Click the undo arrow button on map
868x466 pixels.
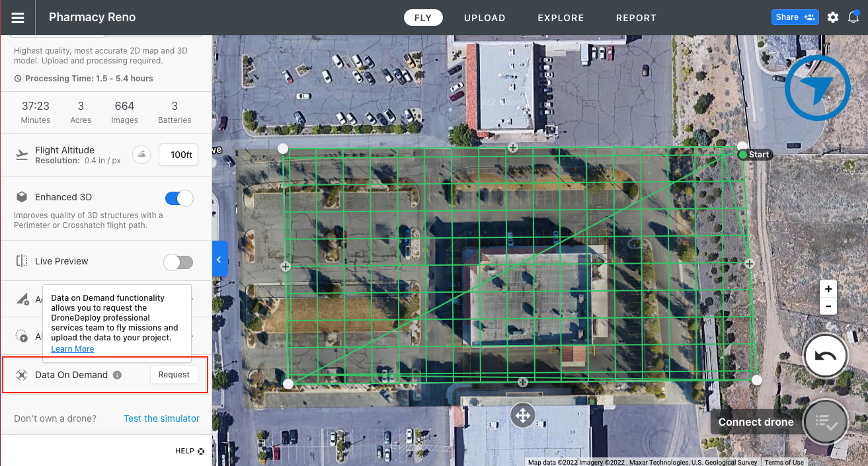pos(825,356)
